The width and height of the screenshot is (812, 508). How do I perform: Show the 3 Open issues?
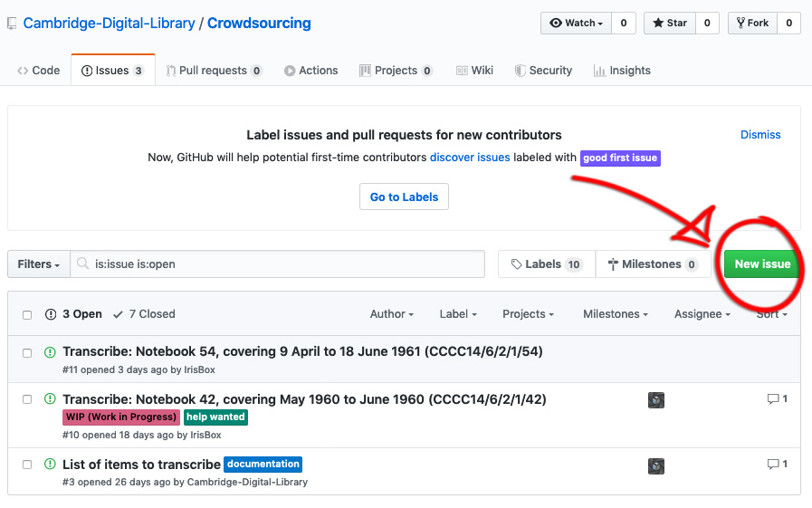click(x=73, y=314)
